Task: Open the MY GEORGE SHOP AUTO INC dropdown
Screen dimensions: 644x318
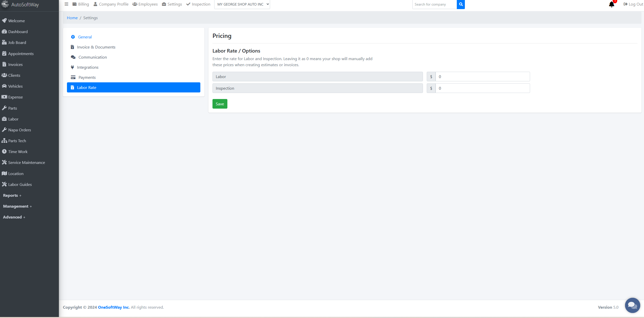Action: point(242,4)
